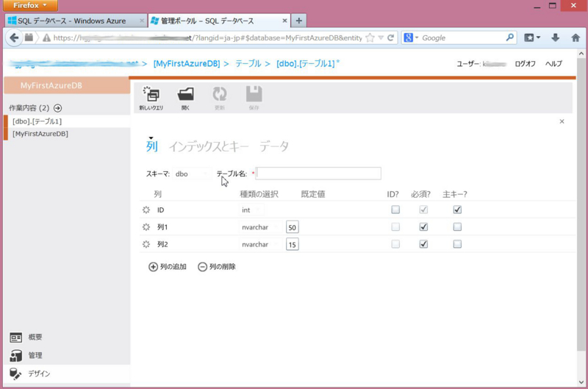Viewport: 588px width, 389px height.
Task: Click ヘルプ link
Action: [x=553, y=64]
